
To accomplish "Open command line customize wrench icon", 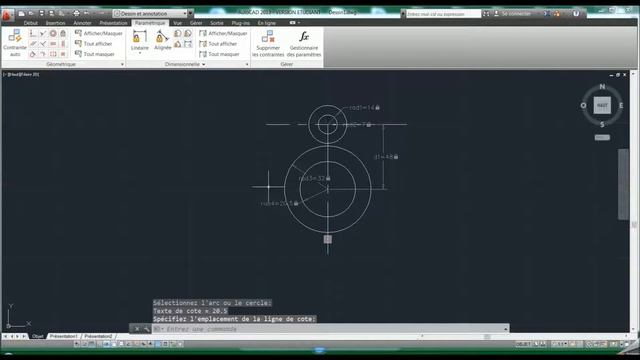I will pyautogui.click(x=146, y=329).
